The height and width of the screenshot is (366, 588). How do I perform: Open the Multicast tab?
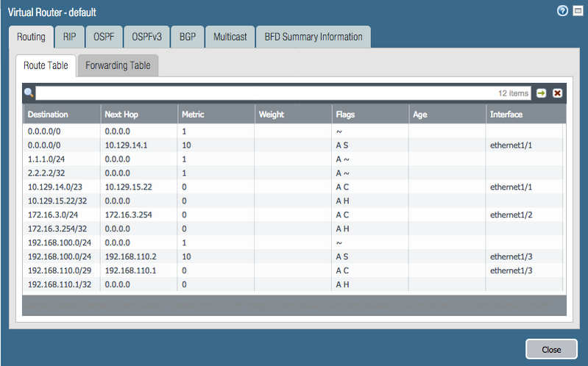point(230,37)
